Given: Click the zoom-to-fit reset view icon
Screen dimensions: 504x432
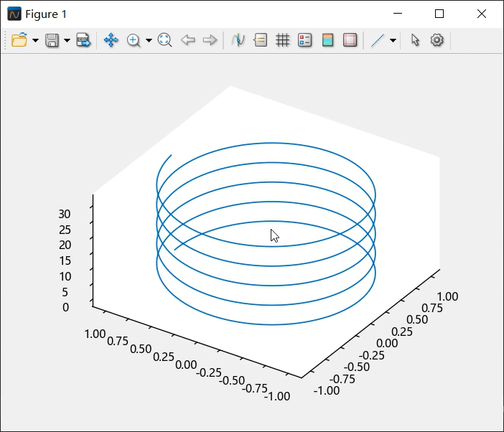Looking at the screenshot, I should 164,40.
